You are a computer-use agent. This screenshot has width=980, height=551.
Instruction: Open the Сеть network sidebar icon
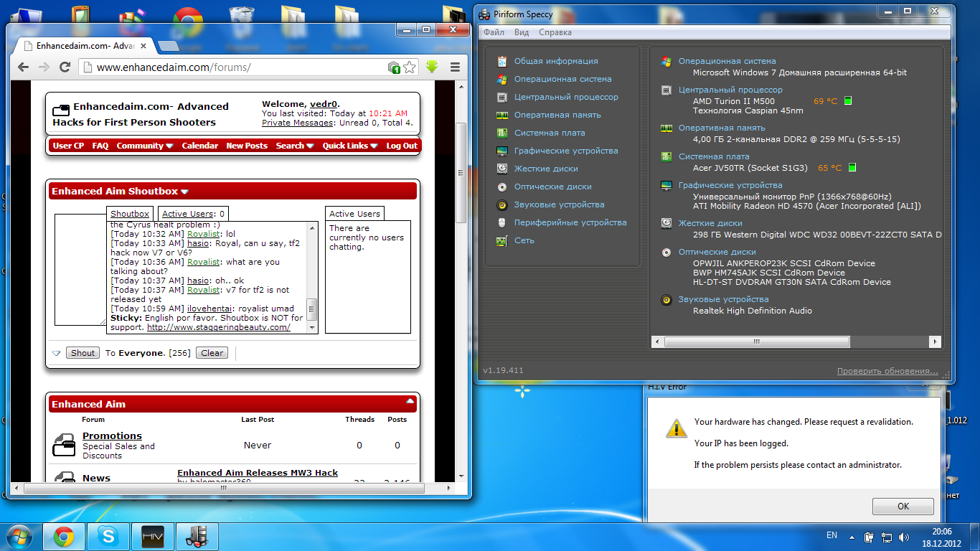click(x=502, y=240)
